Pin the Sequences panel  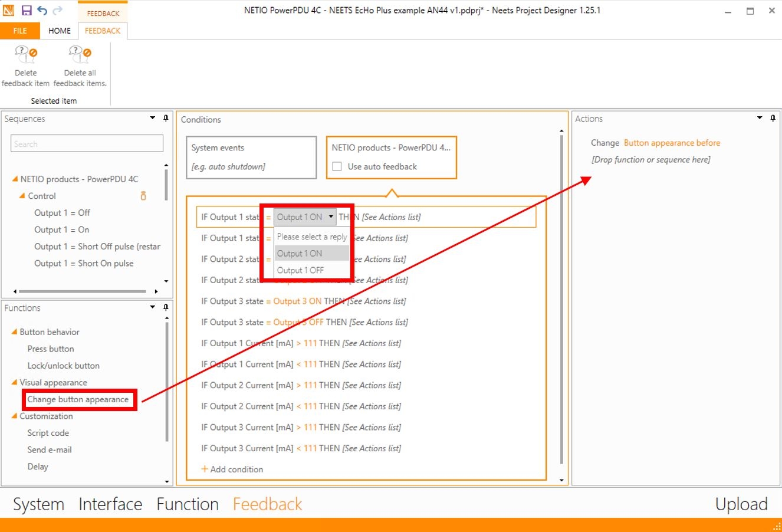[166, 118]
